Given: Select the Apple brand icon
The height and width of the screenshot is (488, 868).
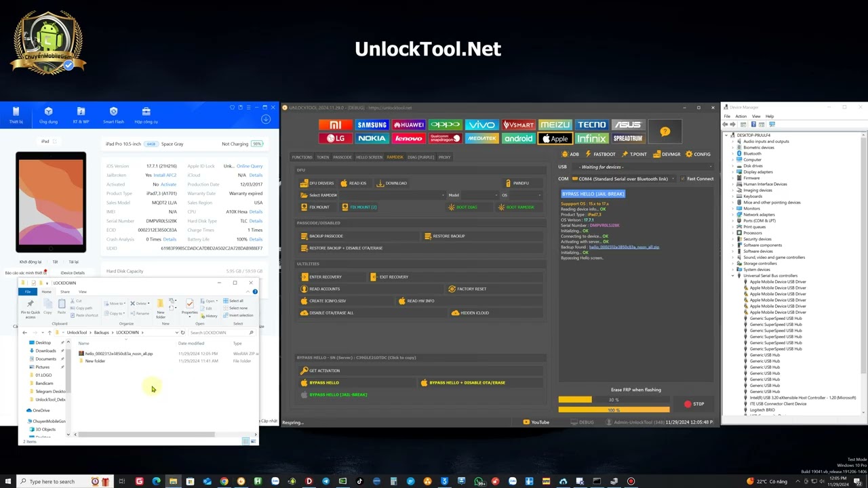Looking at the screenshot, I should tap(555, 138).
